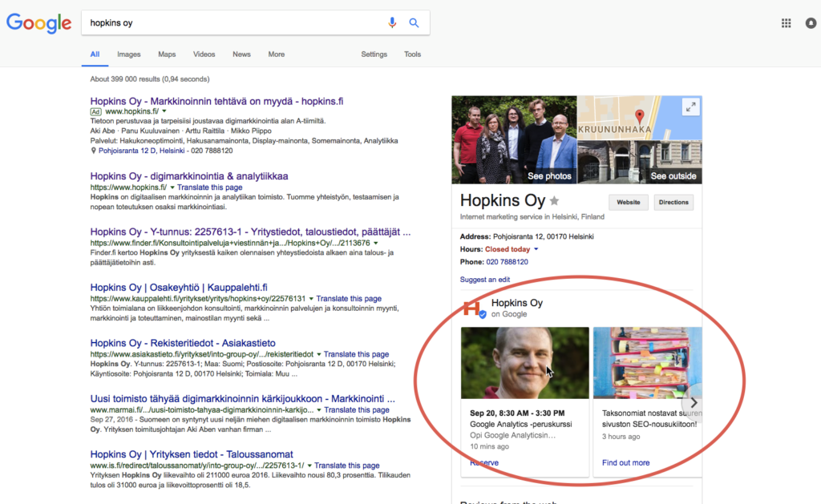
Task: Open the Google account avatar
Action: click(811, 23)
